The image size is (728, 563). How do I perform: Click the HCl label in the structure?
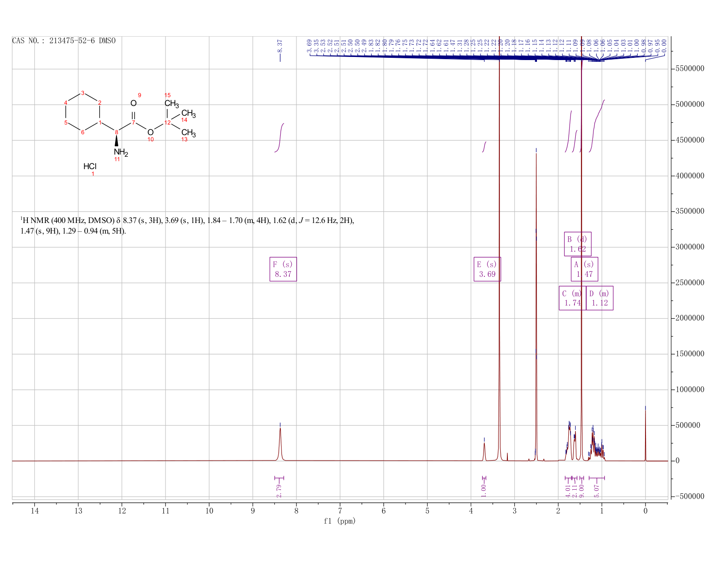pyautogui.click(x=90, y=166)
